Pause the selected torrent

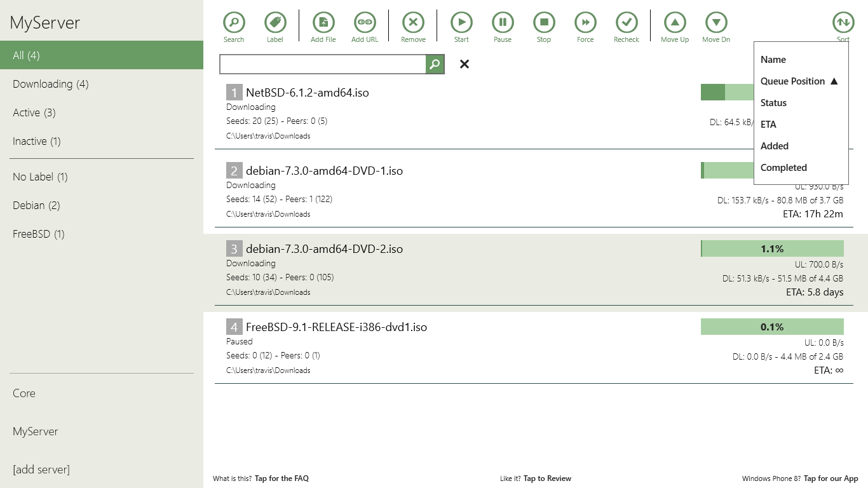pos(503,22)
